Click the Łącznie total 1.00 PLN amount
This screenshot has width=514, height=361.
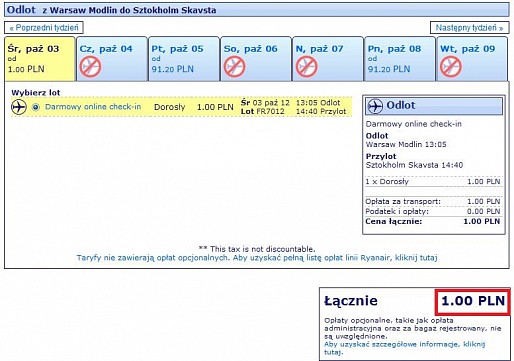point(473,301)
